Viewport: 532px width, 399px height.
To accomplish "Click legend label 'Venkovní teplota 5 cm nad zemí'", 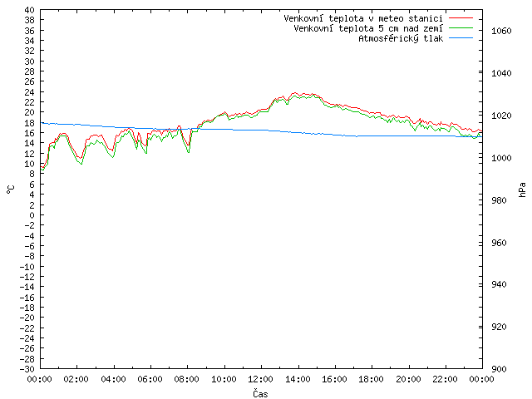I will (x=368, y=28).
